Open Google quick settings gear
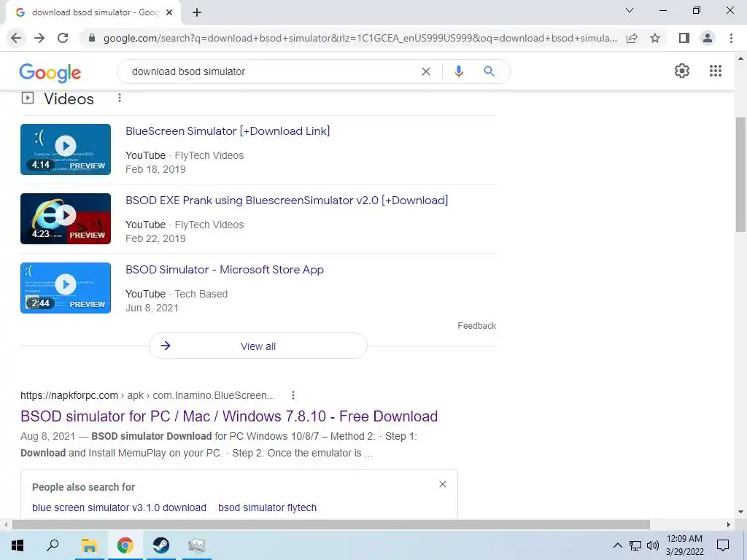 coord(682,71)
